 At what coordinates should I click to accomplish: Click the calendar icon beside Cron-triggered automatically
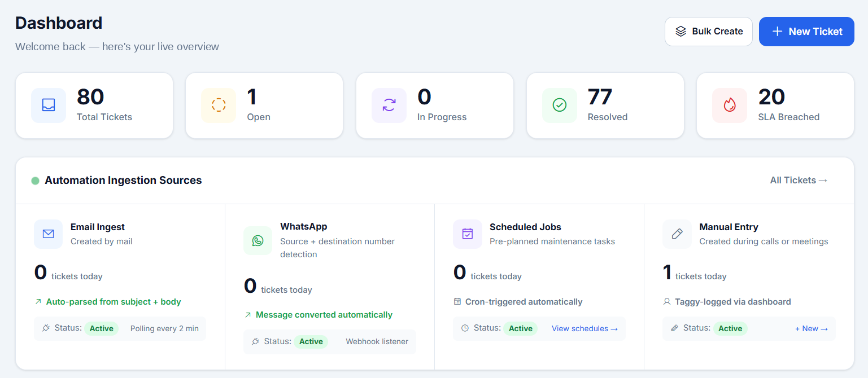pos(457,302)
